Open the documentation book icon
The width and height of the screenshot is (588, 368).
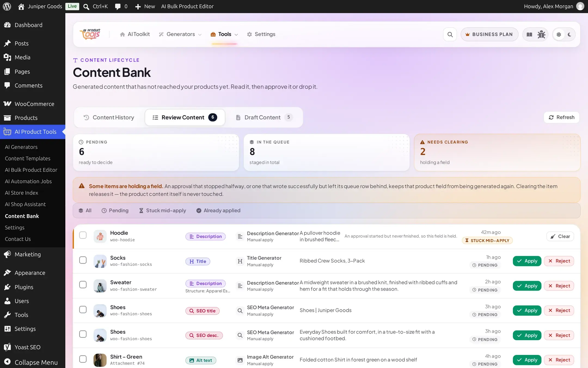coord(529,34)
